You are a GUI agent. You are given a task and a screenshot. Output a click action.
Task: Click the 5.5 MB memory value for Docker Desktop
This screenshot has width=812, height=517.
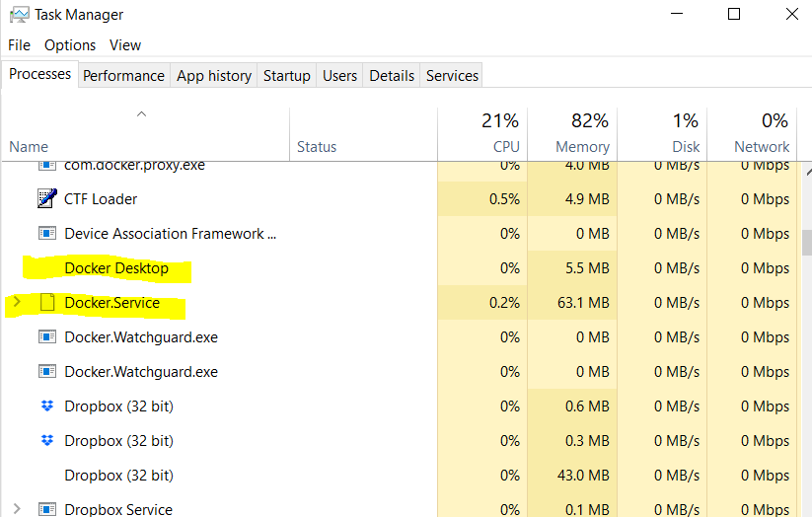click(x=587, y=267)
